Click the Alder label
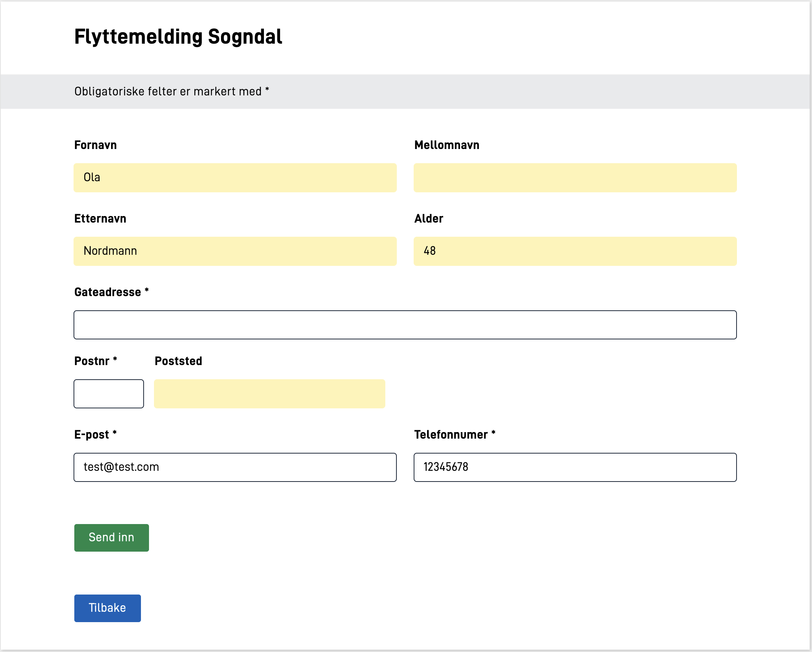The height and width of the screenshot is (652, 812). click(429, 219)
